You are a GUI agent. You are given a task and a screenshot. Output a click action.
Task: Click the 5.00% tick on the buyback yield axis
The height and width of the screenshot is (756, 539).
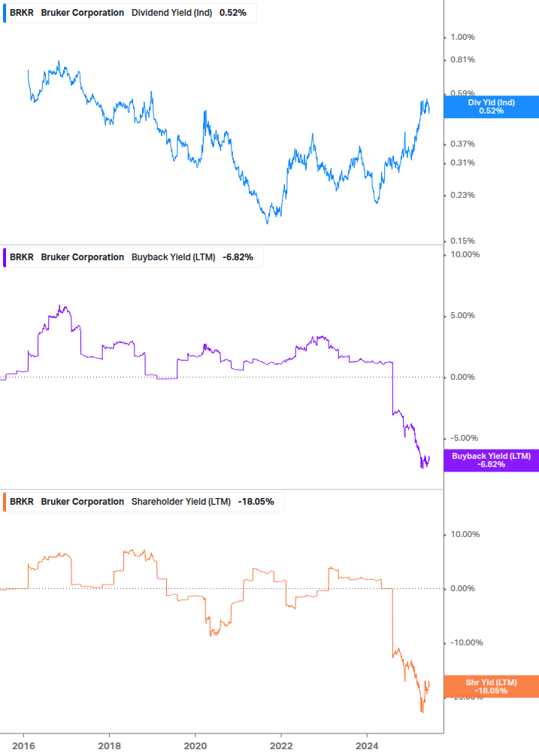click(462, 315)
